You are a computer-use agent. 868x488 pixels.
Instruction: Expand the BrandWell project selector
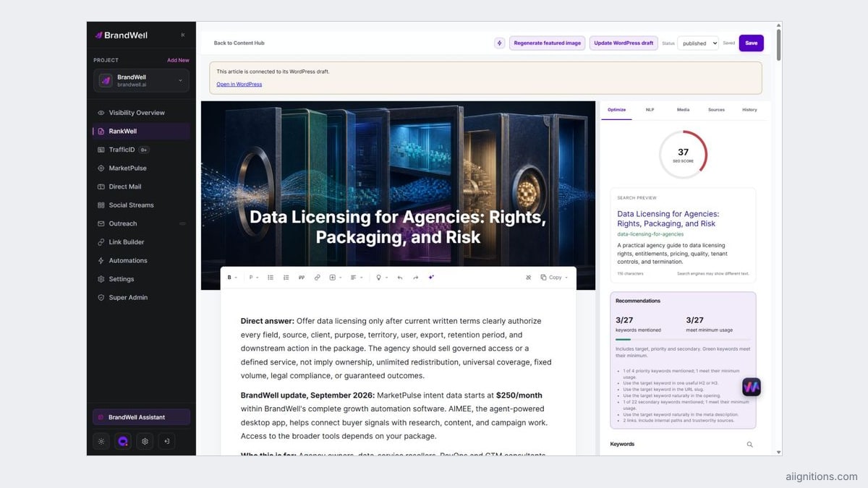pyautogui.click(x=141, y=80)
